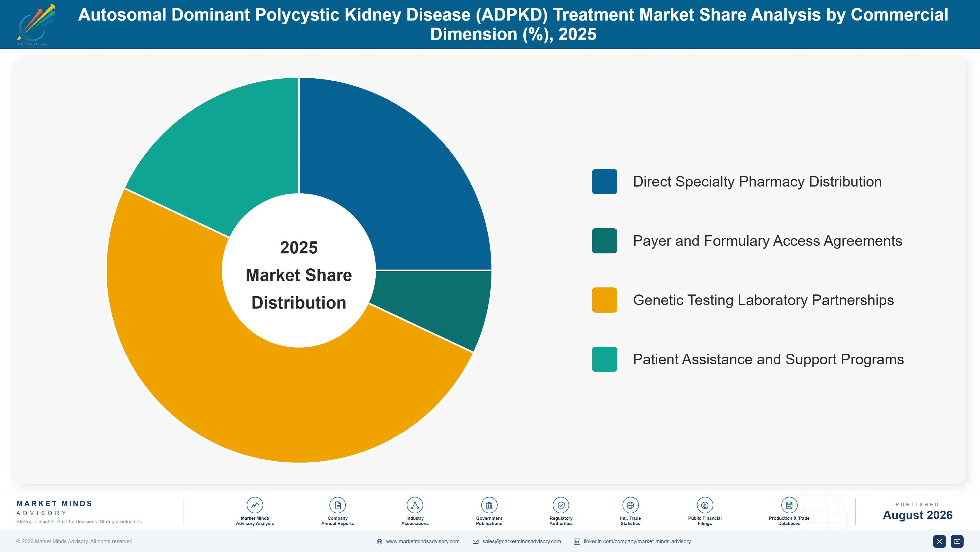Open the X social media icon

pyautogui.click(x=939, y=541)
